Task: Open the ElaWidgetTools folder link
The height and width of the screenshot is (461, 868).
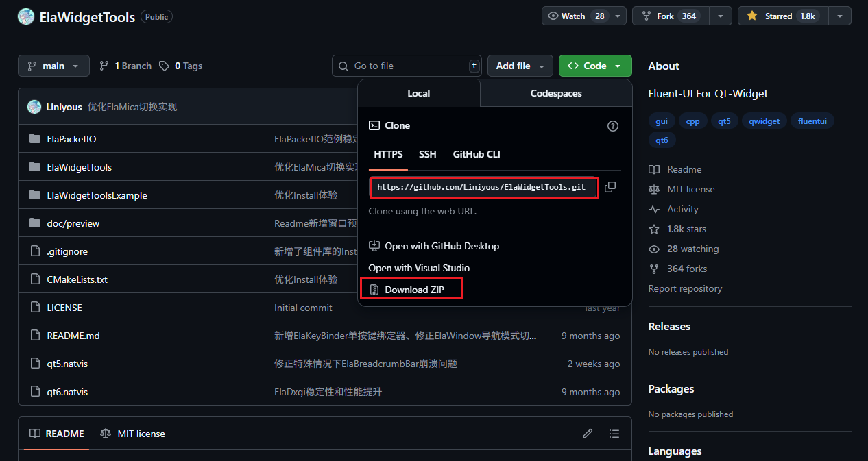Action: pos(80,167)
